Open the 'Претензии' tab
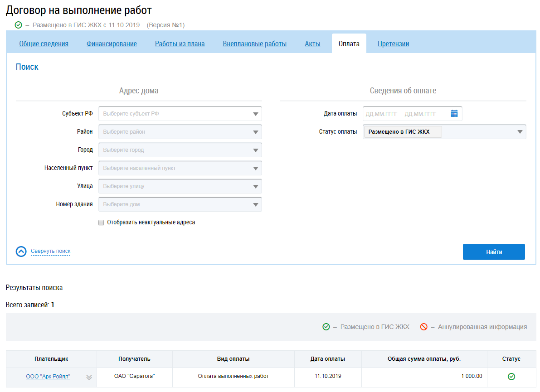The width and height of the screenshot is (540, 392). click(x=393, y=44)
